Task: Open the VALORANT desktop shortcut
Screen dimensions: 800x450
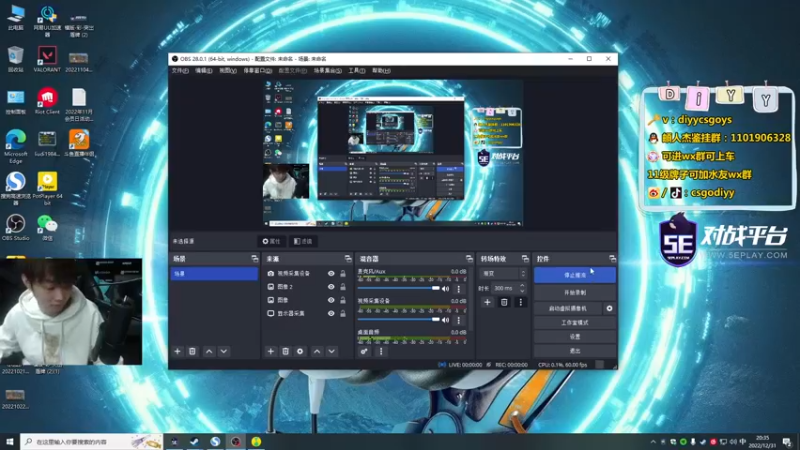Action: [x=47, y=59]
